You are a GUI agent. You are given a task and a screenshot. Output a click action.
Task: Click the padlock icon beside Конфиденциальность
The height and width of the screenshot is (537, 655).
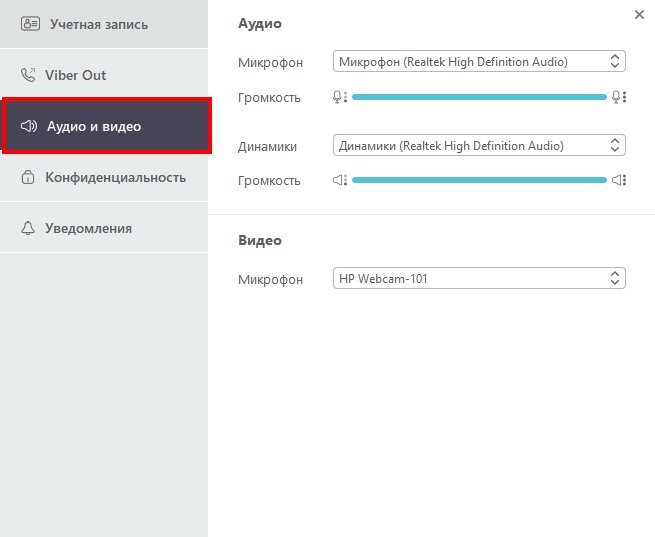point(28,178)
